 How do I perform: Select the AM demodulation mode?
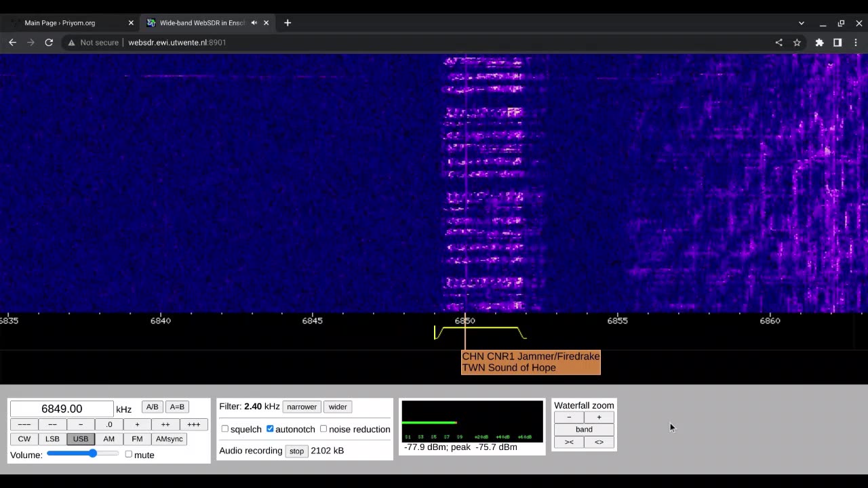(108, 439)
